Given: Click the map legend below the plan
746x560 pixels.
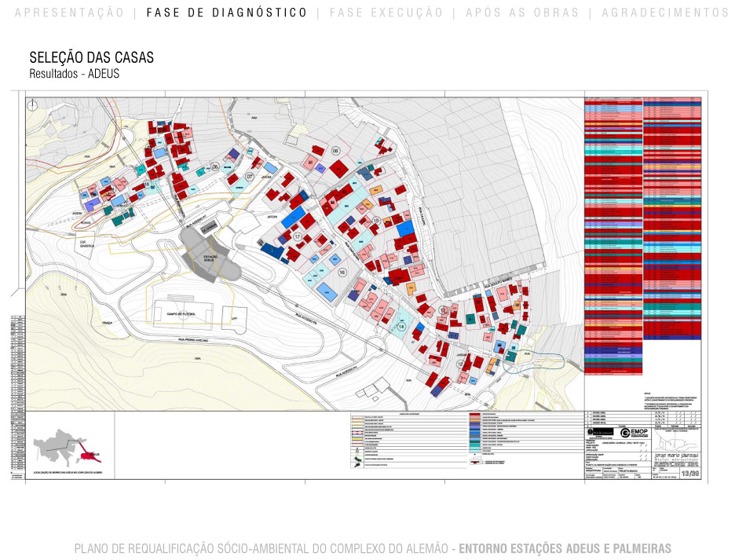Looking at the screenshot, I should pos(467,440).
